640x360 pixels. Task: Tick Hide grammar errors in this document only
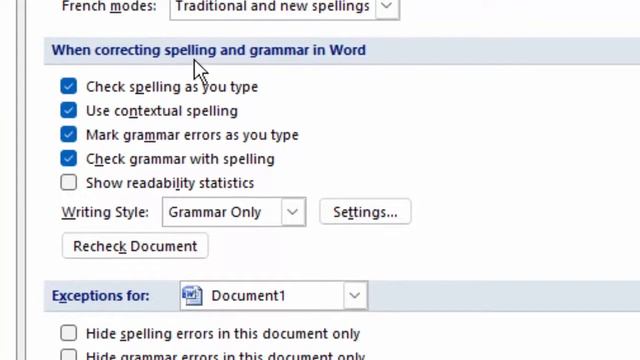[69, 355]
